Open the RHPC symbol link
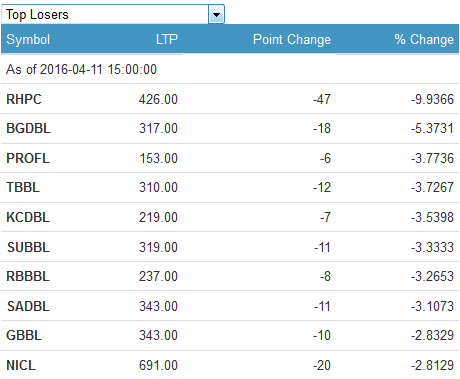This screenshot has width=460, height=379. [24, 99]
